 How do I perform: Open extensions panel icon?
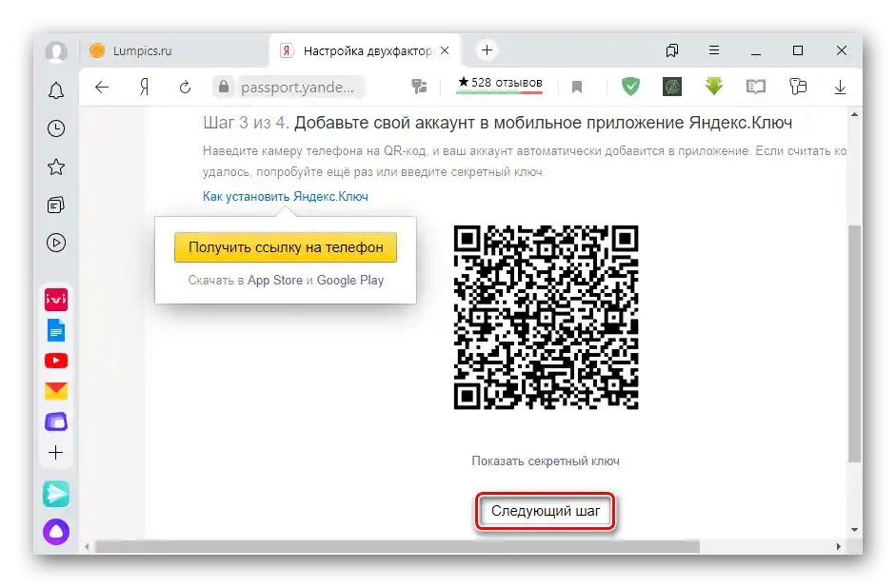point(798,87)
